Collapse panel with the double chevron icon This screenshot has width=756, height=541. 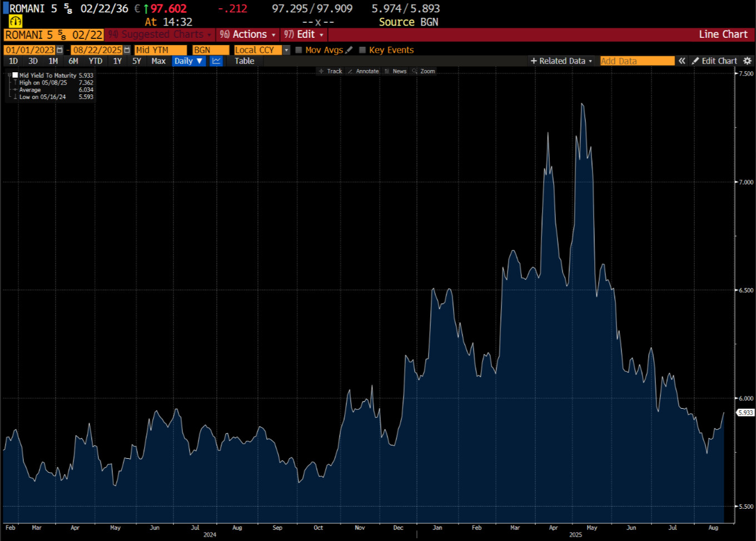pyautogui.click(x=682, y=61)
